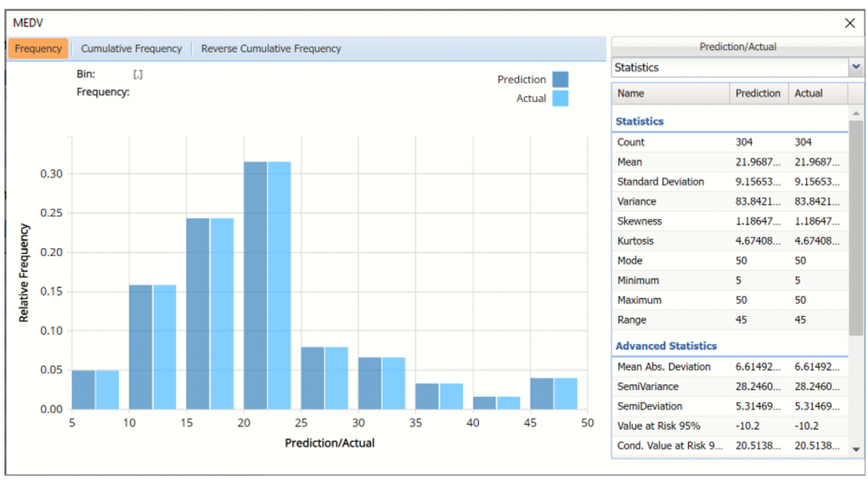This screenshot has height=480, width=868.
Task: Switch to the Frequency tab
Action: [x=38, y=49]
